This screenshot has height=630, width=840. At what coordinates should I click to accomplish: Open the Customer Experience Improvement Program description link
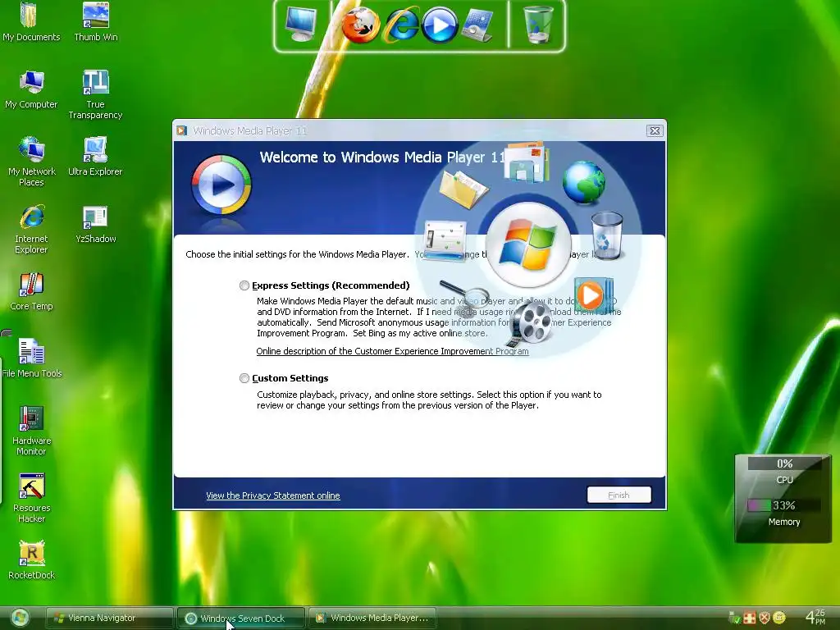pyautogui.click(x=392, y=351)
